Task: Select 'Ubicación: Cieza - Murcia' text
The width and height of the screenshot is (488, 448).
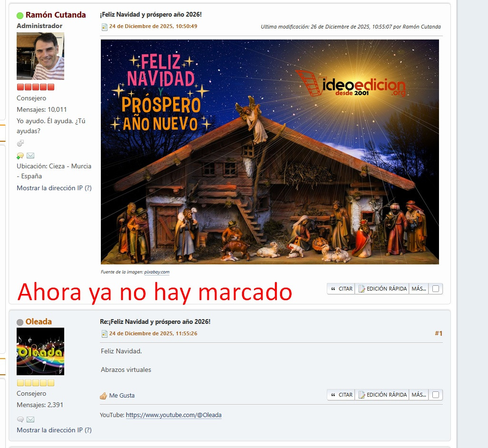Action: pyautogui.click(x=54, y=166)
